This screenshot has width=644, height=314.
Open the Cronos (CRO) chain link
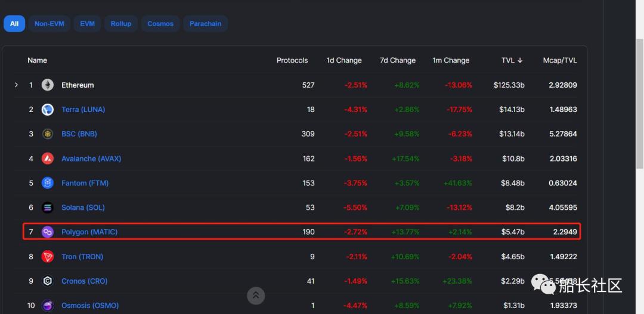pyautogui.click(x=85, y=281)
